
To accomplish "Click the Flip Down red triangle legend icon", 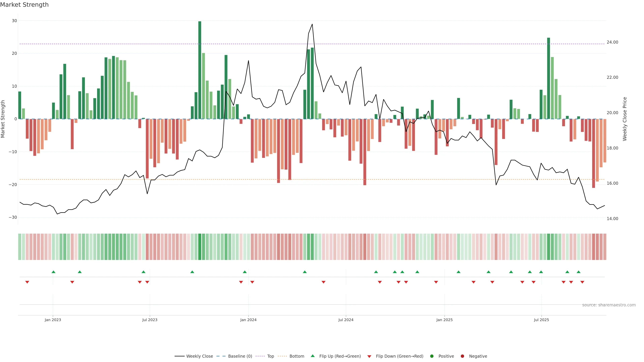I will (369, 356).
